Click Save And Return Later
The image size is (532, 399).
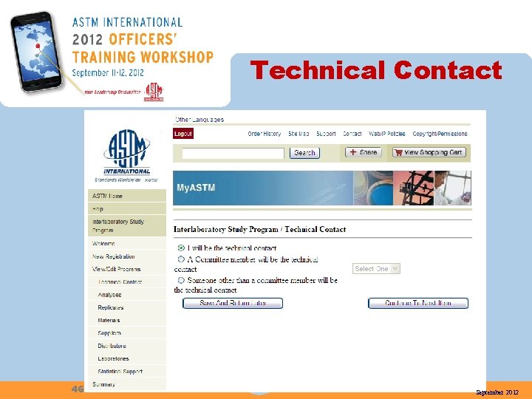(x=233, y=303)
